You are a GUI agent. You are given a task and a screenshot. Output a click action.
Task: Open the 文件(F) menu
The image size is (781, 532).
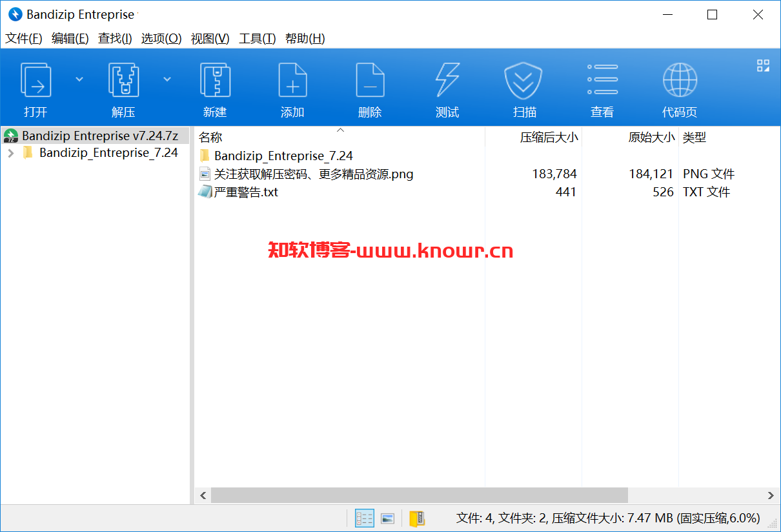coord(24,39)
